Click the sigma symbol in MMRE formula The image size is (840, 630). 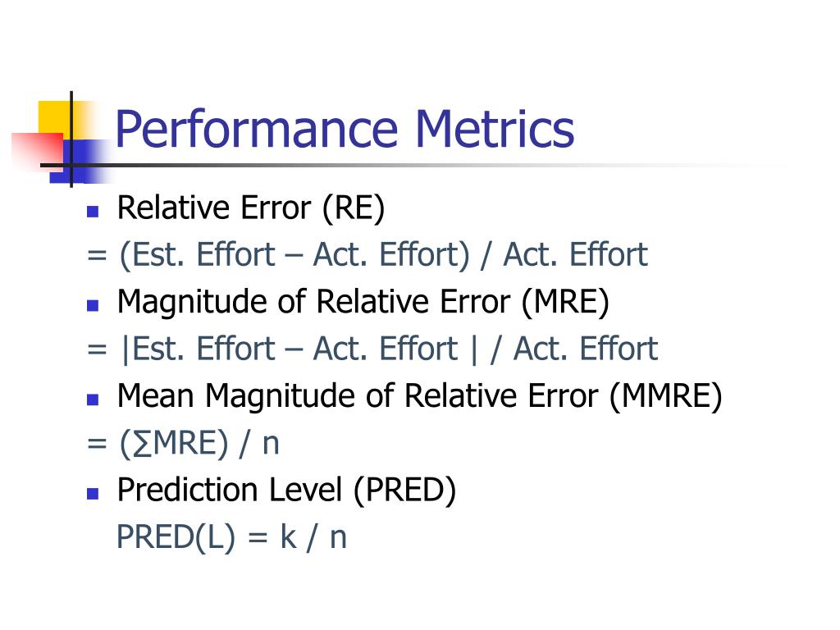click(x=142, y=445)
